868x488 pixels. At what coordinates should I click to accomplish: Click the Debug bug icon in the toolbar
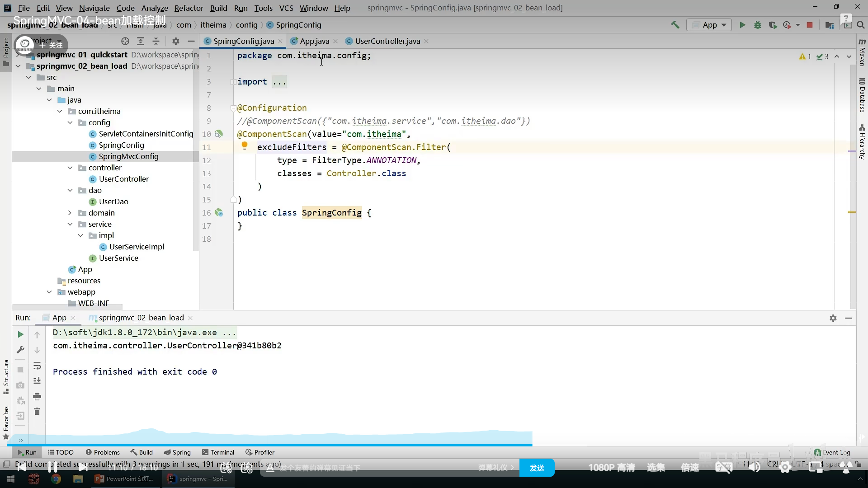758,25
